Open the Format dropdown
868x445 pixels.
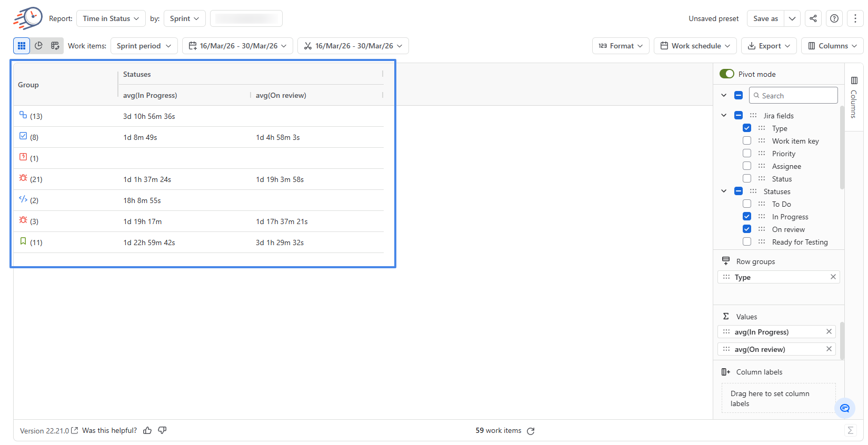pyautogui.click(x=621, y=46)
